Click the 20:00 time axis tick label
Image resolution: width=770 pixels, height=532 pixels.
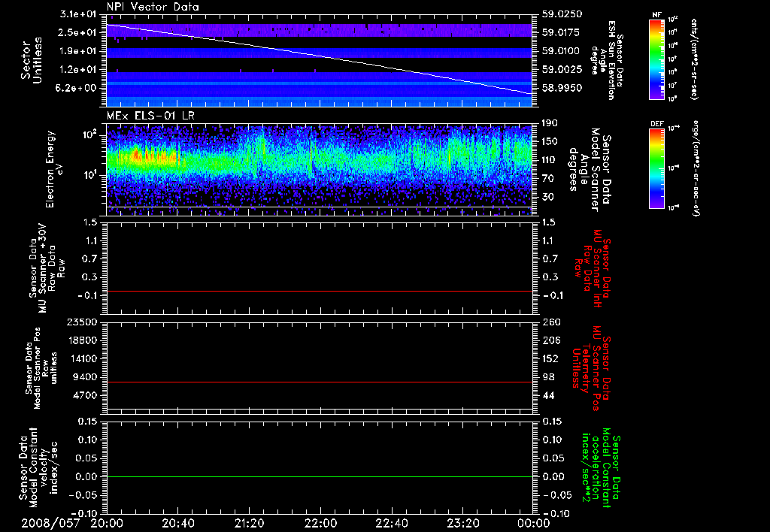click(108, 523)
